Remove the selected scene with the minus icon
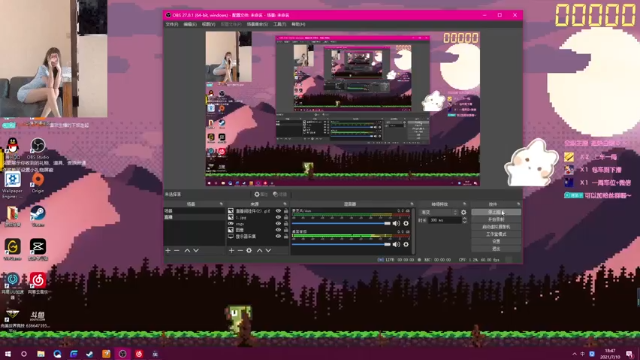This screenshot has height=360, width=640. pos(177,250)
